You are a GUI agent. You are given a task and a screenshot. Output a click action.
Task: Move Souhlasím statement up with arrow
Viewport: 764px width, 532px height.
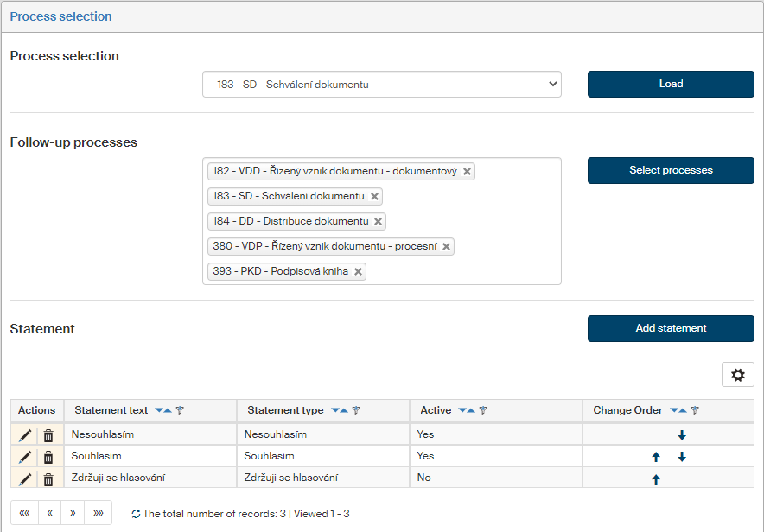(656, 457)
